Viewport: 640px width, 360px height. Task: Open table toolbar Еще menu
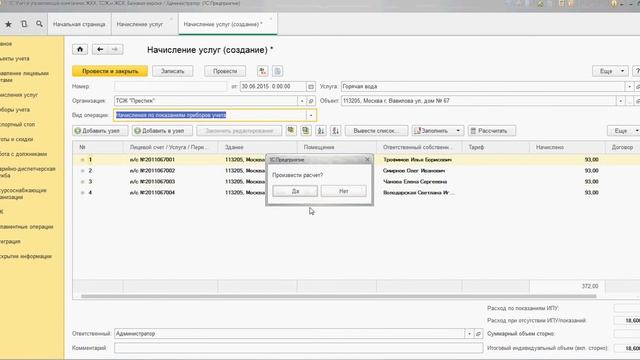(x=624, y=131)
